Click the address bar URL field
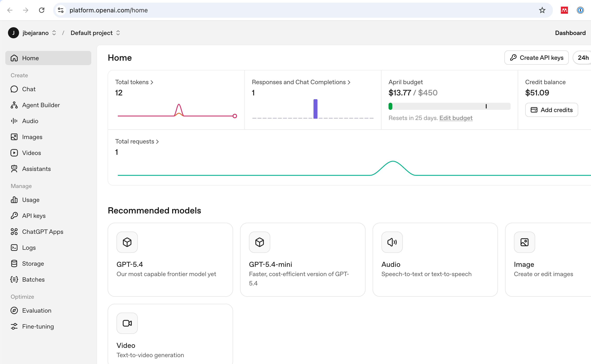The height and width of the screenshot is (364, 591). 303,10
